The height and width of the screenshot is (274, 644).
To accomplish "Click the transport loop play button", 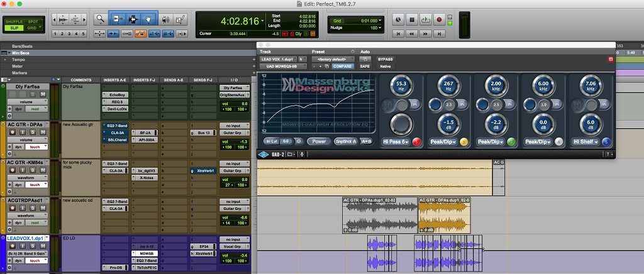I will [x=426, y=19].
